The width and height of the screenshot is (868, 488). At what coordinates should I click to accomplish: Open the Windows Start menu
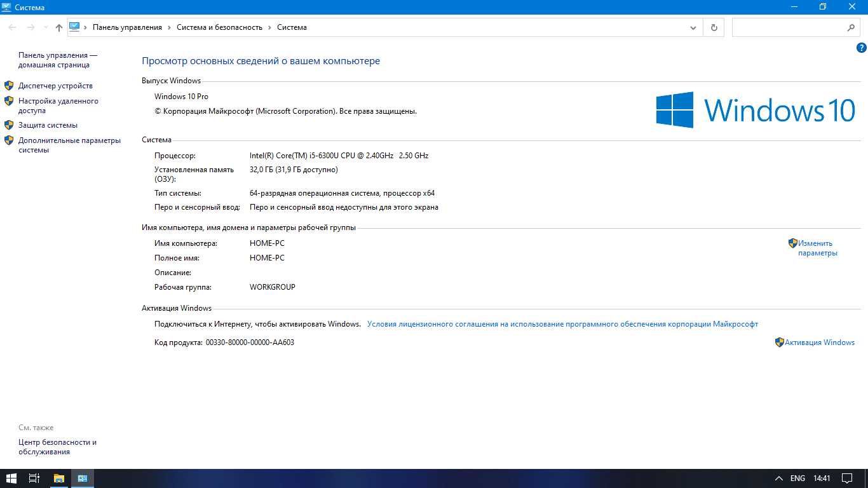pos(11,478)
